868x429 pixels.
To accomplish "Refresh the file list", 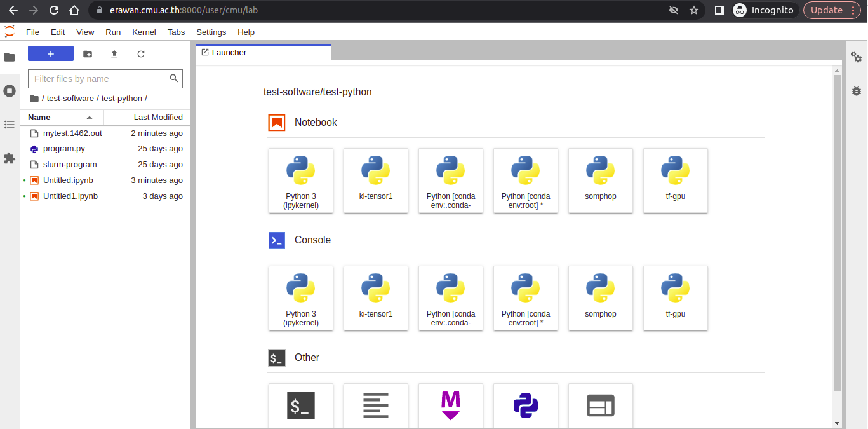I will pos(141,54).
